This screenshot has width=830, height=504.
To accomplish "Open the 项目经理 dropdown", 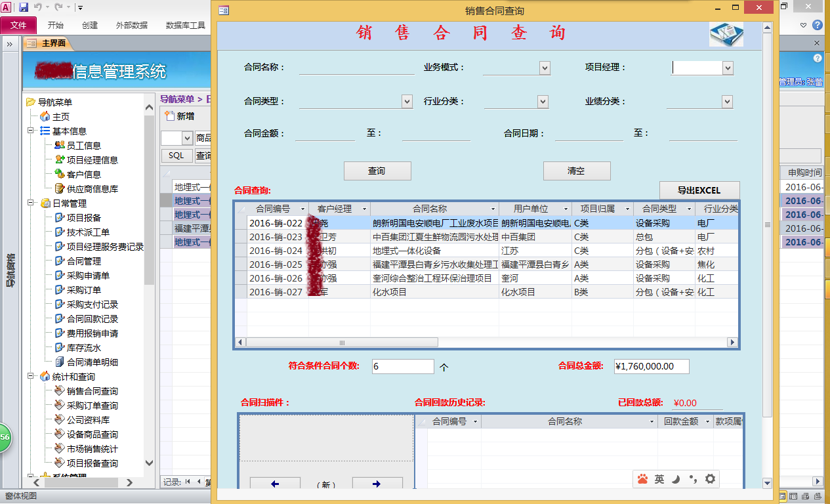I will tap(727, 68).
